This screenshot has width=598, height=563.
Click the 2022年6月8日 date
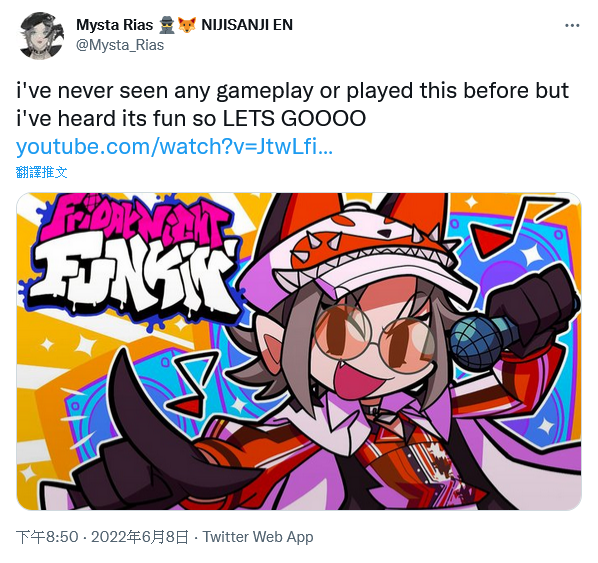tap(140, 537)
